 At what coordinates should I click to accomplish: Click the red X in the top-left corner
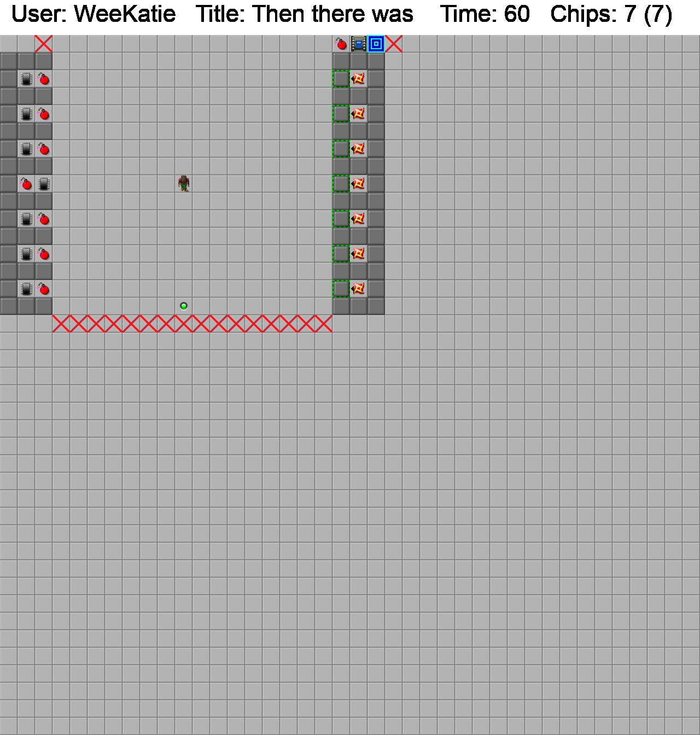44,44
